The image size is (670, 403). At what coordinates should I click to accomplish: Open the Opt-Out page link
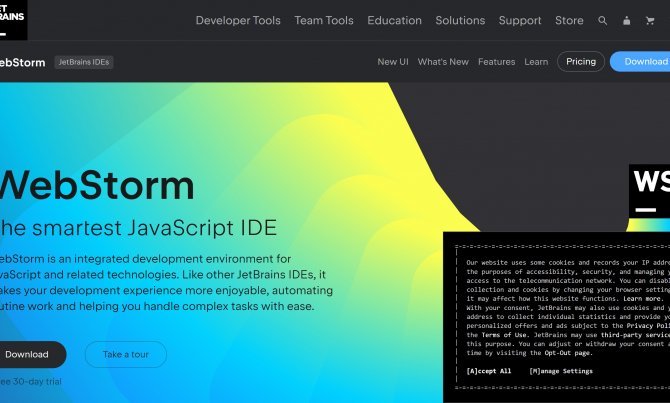coord(568,353)
